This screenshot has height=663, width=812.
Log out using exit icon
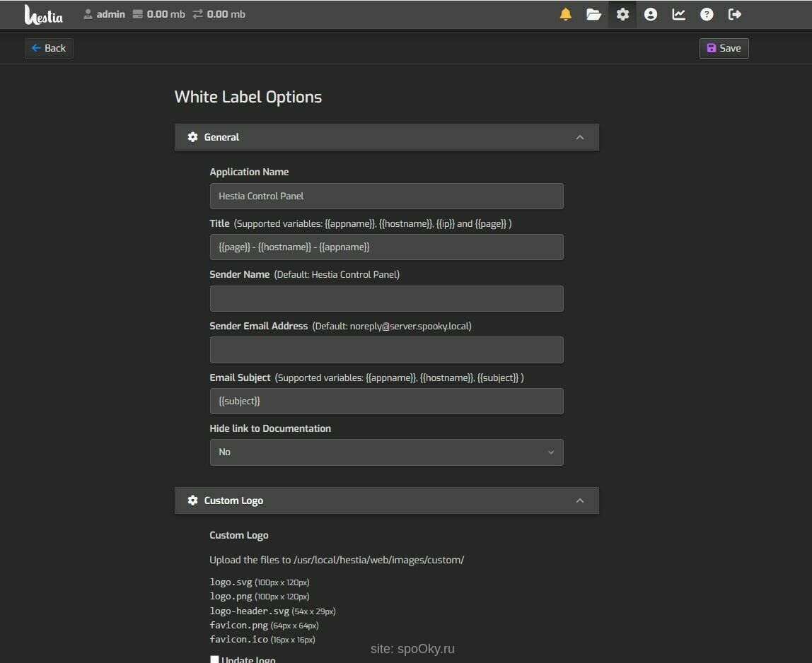(x=734, y=15)
